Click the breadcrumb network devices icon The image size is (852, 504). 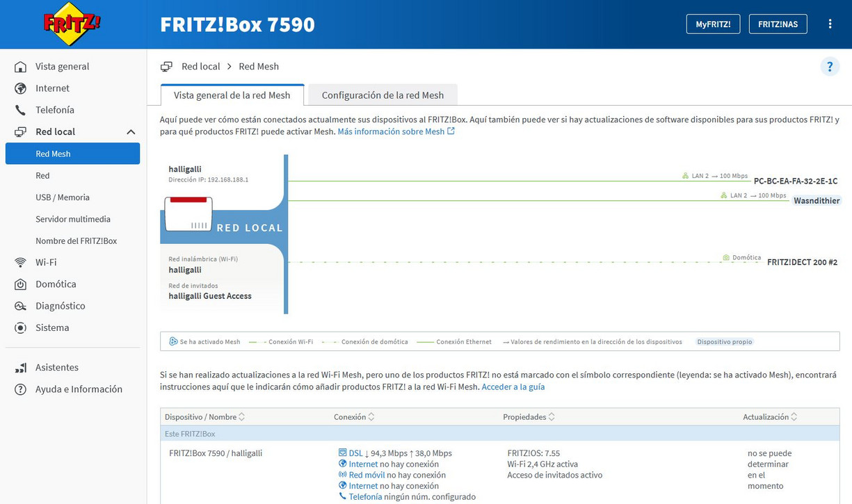tap(166, 67)
